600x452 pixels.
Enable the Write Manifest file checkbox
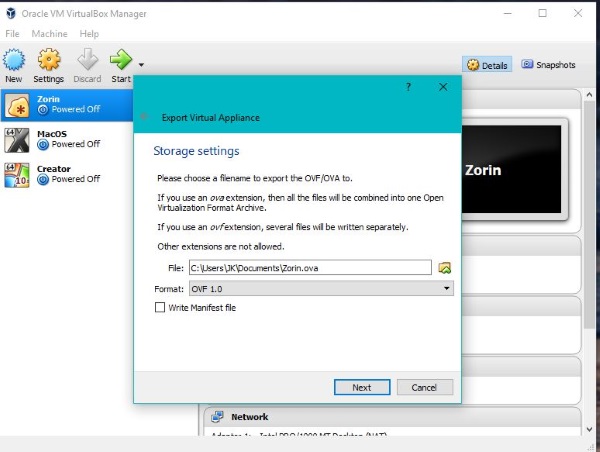(x=160, y=307)
